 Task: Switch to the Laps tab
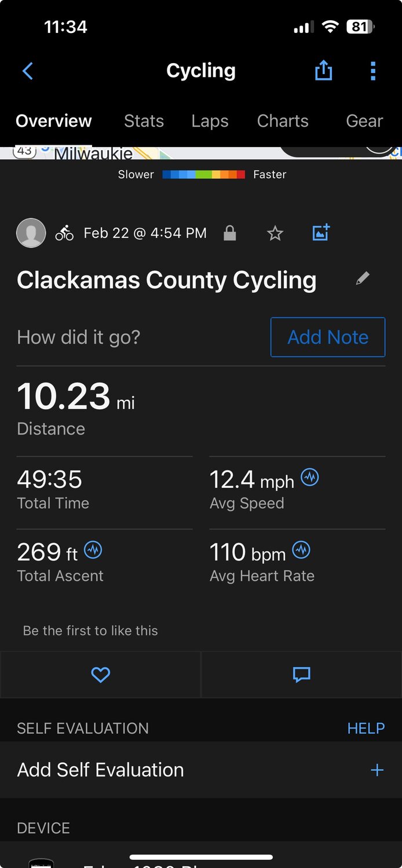210,121
